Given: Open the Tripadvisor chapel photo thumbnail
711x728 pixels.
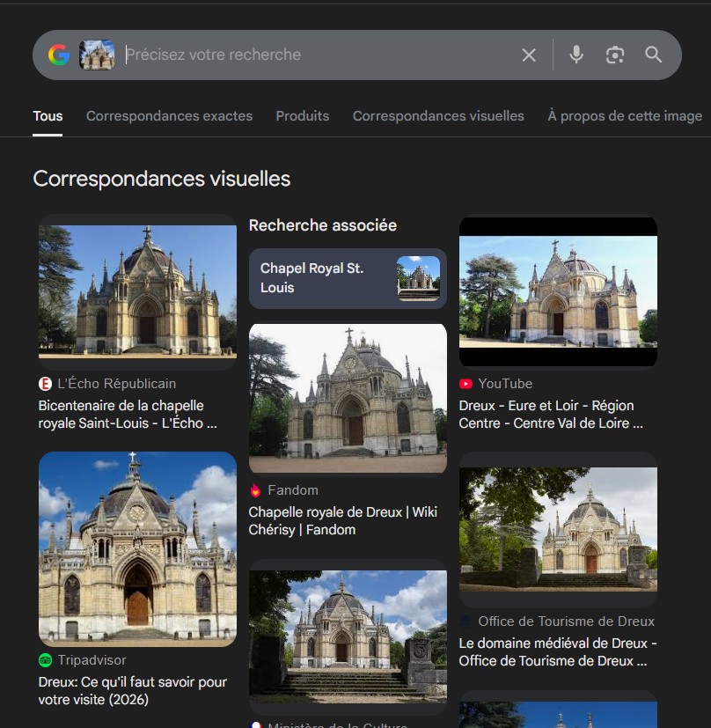Looking at the screenshot, I should 137,549.
